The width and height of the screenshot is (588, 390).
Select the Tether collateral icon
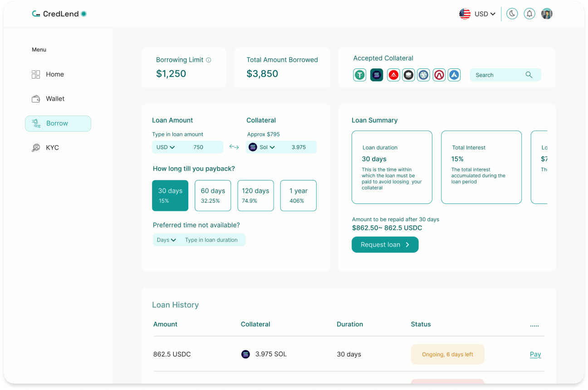coord(360,75)
